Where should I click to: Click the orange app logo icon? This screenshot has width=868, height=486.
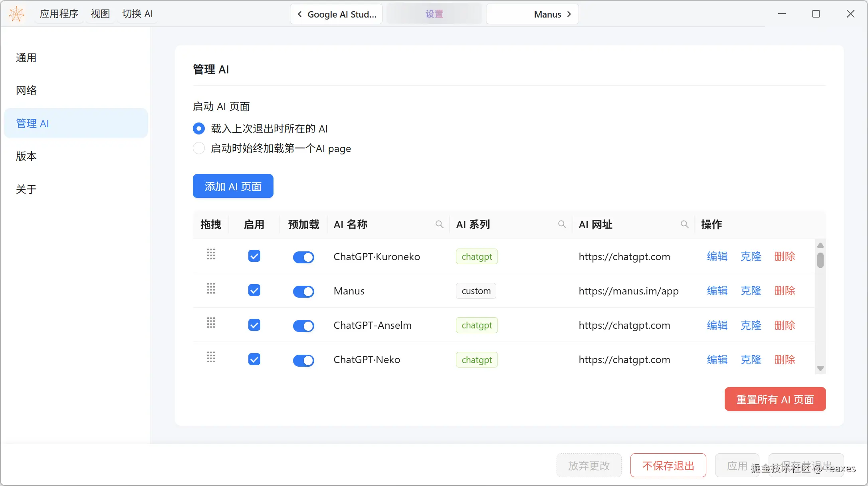[x=16, y=14]
